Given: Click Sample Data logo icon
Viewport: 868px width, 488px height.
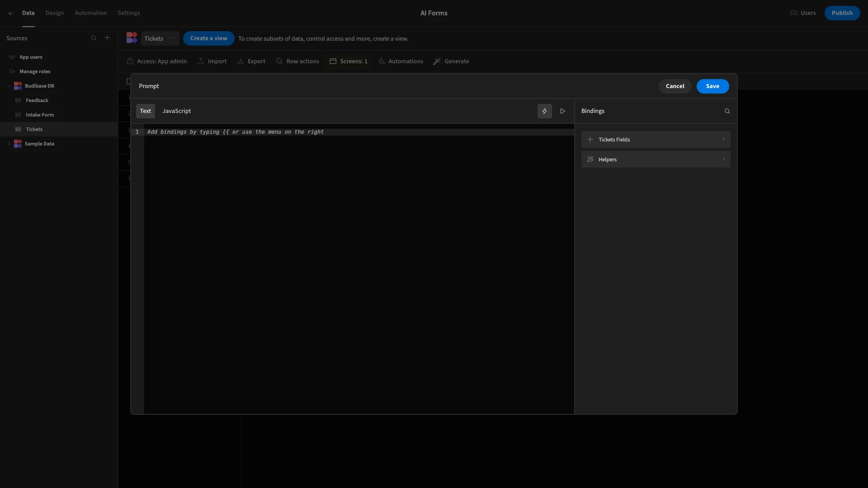Looking at the screenshot, I should pos(18,144).
